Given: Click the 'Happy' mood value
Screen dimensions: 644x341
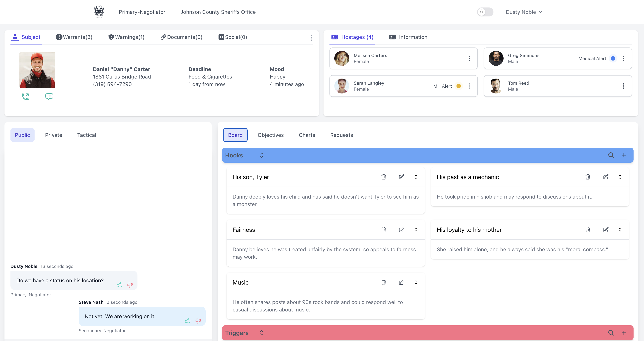Looking at the screenshot, I should coord(278,76).
